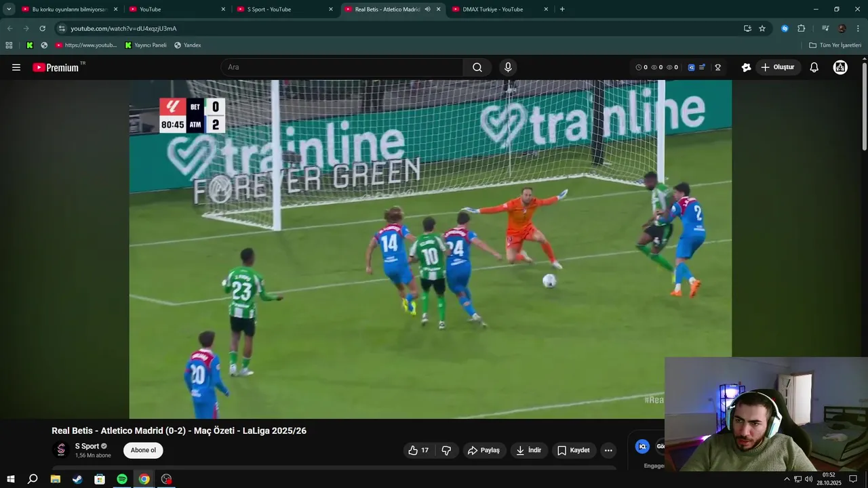Open the media control icon in Chrome toolbar
Viewport: 868px width, 488px height.
coord(825,28)
